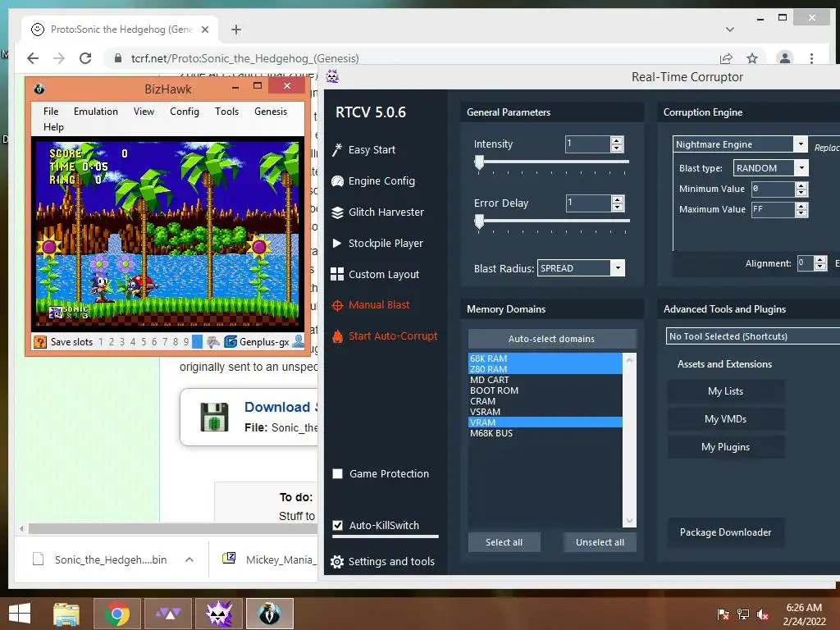
Task: Open the BizHawk Help menu
Action: coord(53,127)
